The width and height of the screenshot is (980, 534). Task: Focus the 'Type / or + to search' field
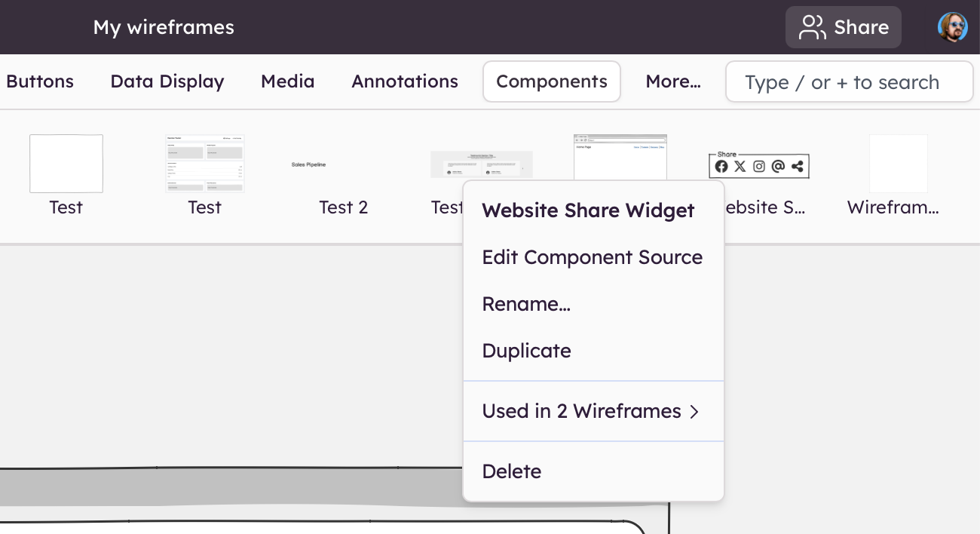point(848,82)
